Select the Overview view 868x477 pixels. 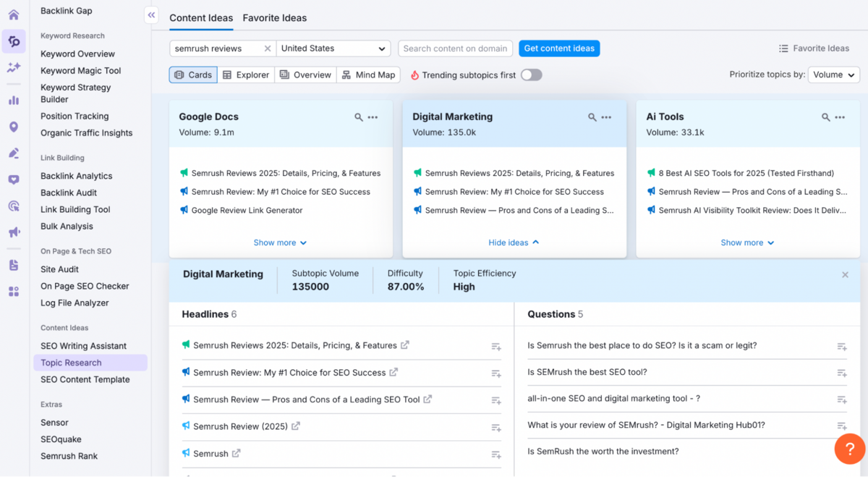[305, 75]
